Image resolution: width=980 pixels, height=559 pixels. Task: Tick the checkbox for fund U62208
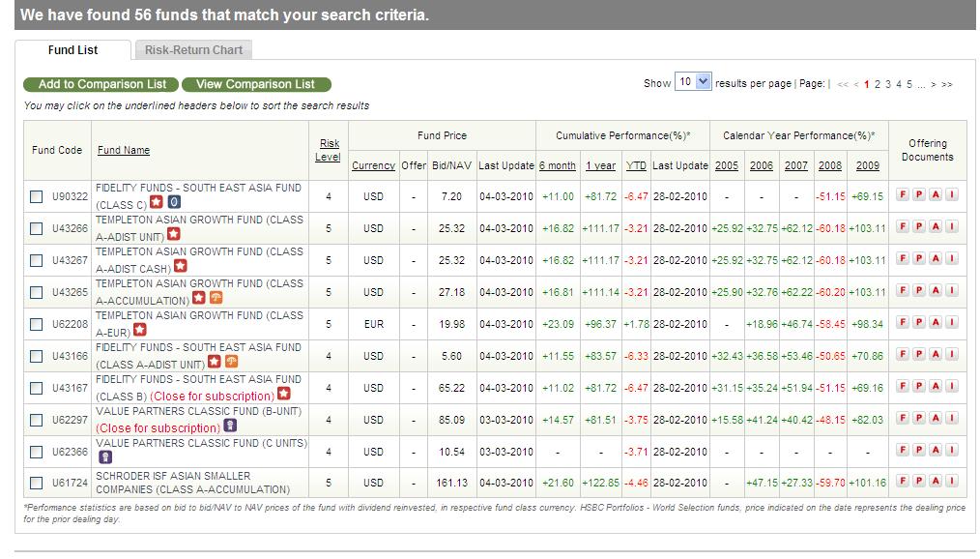coord(37,324)
